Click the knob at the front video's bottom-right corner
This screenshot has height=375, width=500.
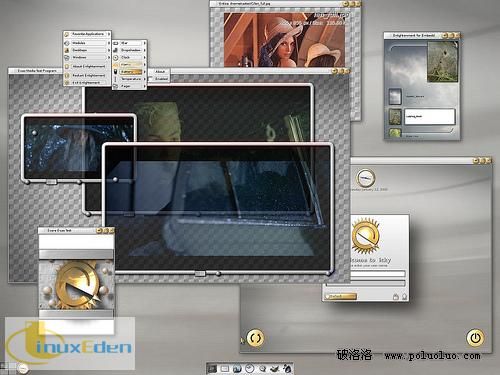click(328, 273)
